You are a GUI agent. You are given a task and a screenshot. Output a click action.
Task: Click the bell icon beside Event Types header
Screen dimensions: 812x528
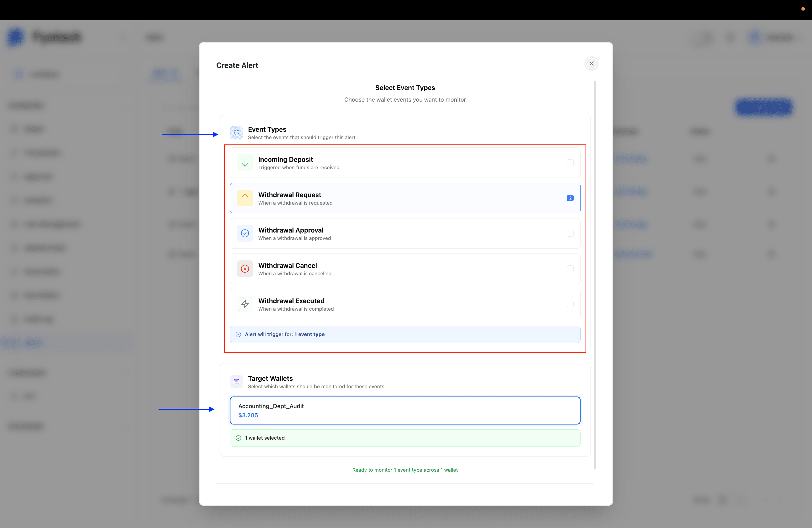point(236,133)
